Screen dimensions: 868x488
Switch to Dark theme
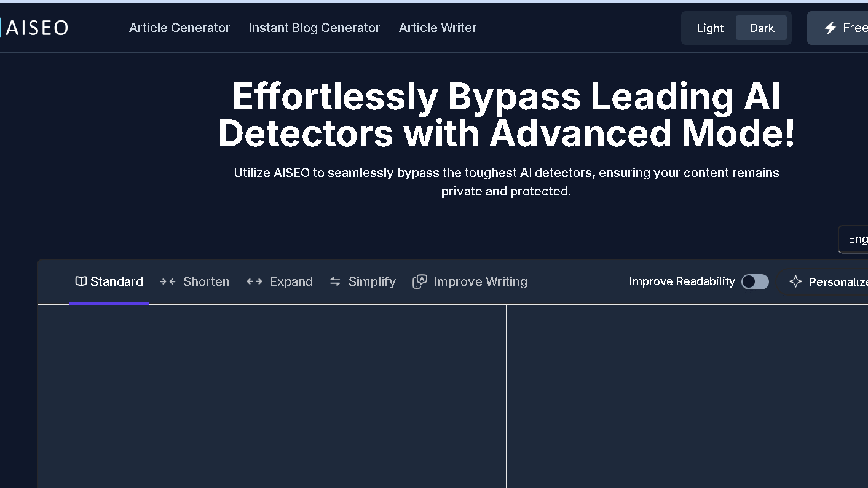click(762, 28)
